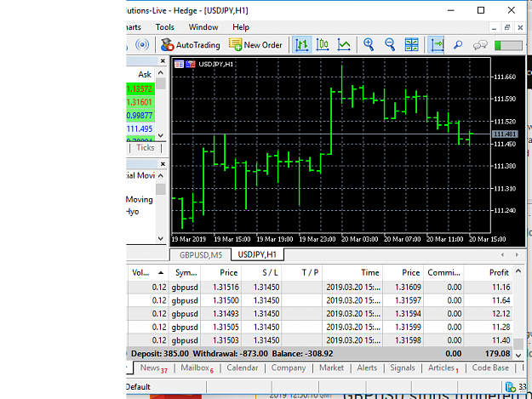Close the Market Watch panel

click(x=163, y=60)
